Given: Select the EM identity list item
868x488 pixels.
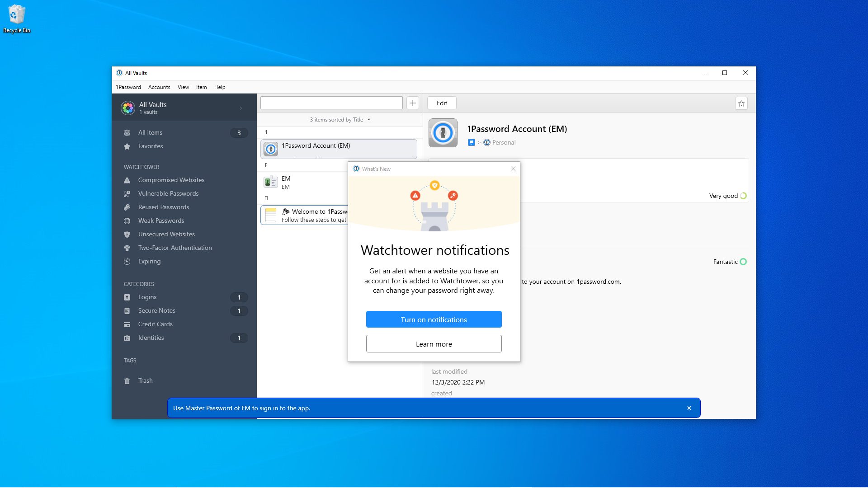Looking at the screenshot, I should (x=304, y=182).
